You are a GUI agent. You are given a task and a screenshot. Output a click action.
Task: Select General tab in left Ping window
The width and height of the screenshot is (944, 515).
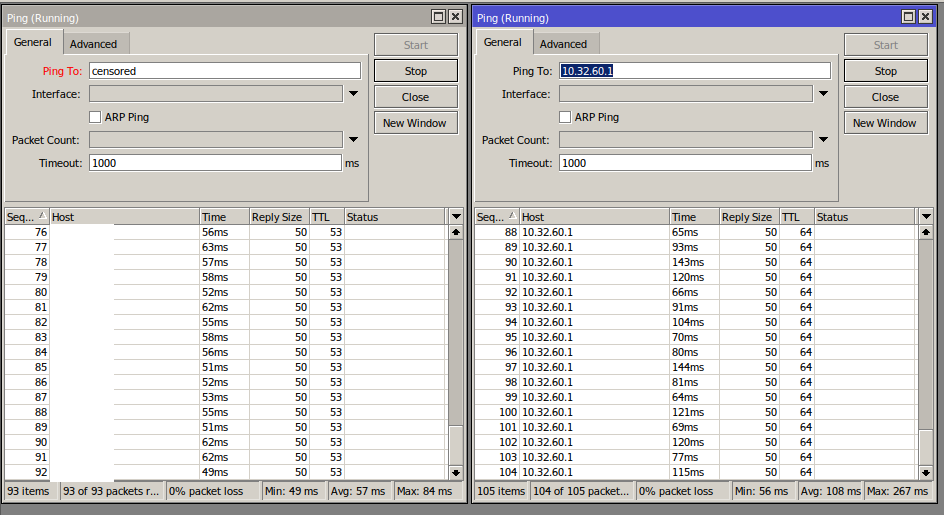33,42
